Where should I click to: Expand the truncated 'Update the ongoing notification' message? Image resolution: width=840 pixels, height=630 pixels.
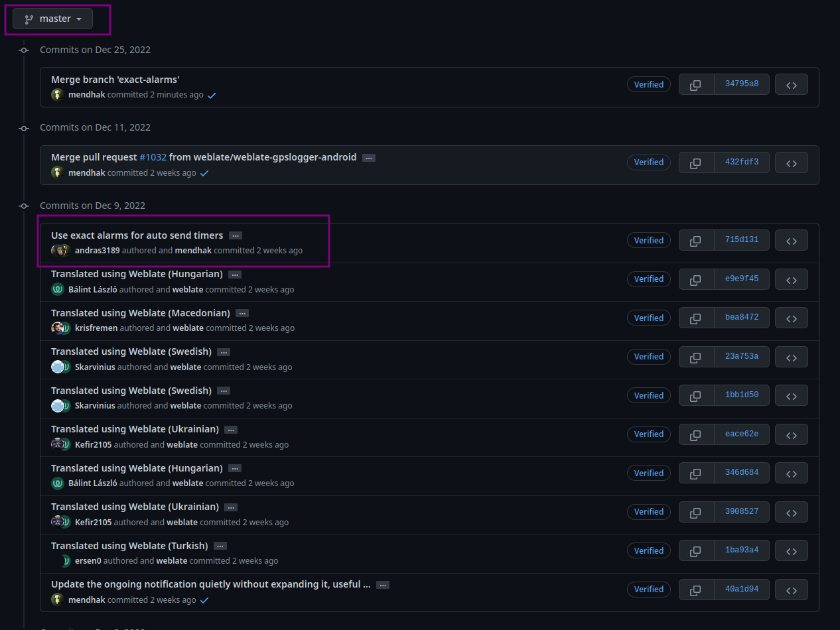point(383,585)
